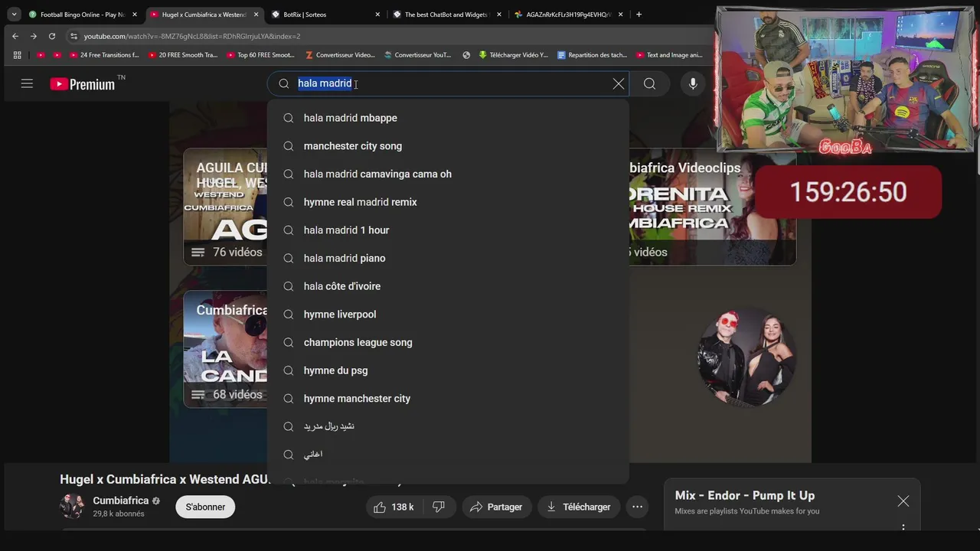Choose suggestion hymne du psg
The height and width of the screenshot is (551, 980).
(448, 370)
